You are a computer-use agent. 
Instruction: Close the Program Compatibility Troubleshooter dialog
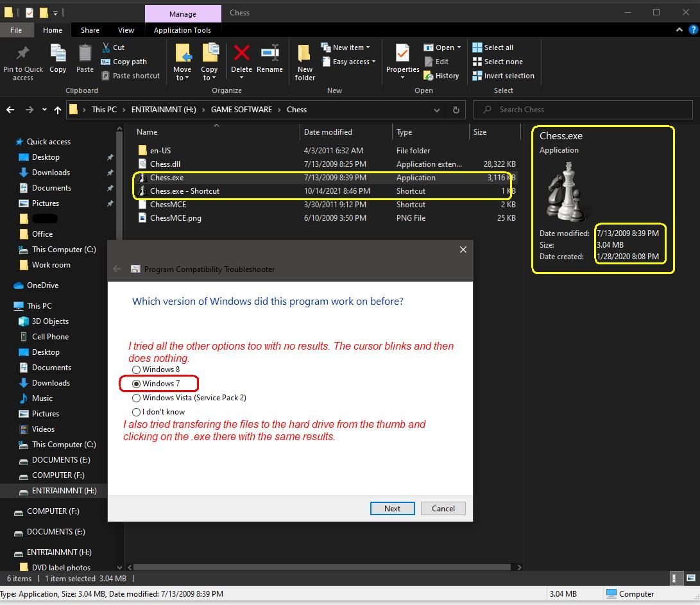coord(463,250)
